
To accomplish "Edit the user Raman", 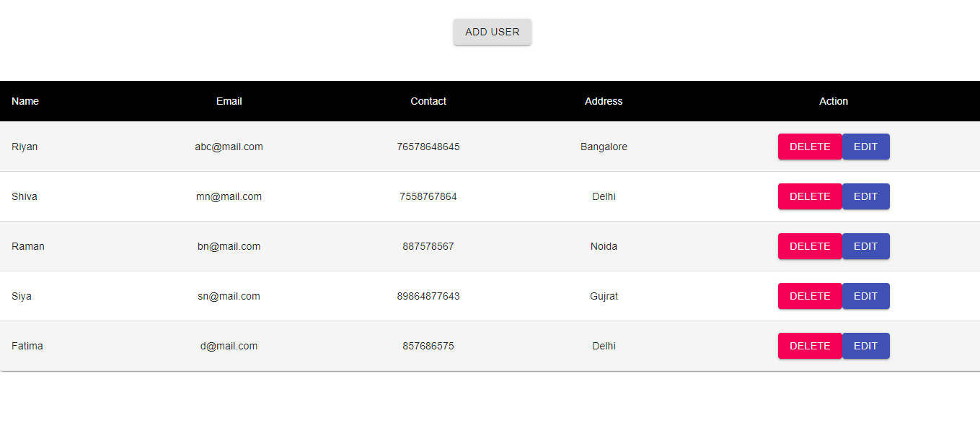I will point(865,246).
